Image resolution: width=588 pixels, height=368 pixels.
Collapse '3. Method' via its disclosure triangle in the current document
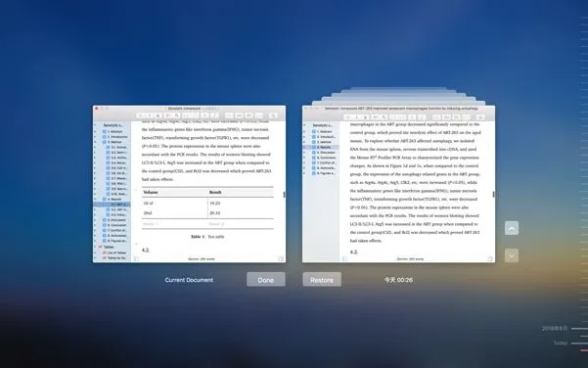pyautogui.click(x=95, y=142)
